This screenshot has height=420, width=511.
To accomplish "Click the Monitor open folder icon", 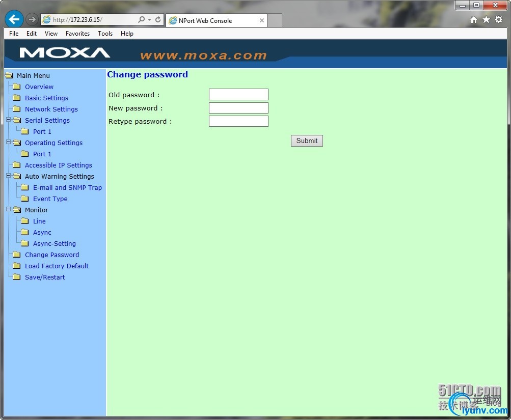I will (17, 210).
